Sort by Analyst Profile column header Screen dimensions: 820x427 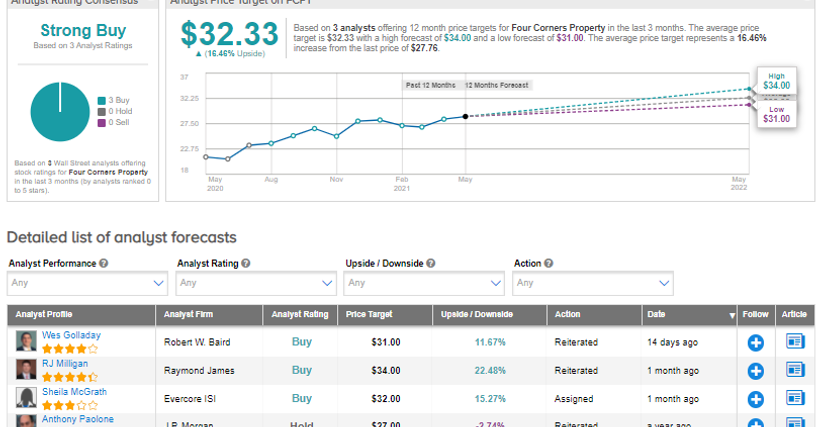(x=44, y=314)
